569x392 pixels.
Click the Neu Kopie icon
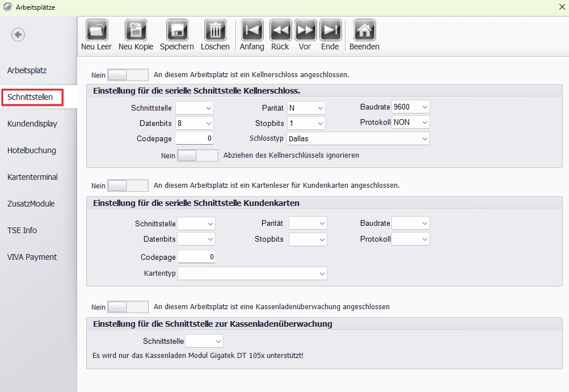tap(136, 29)
